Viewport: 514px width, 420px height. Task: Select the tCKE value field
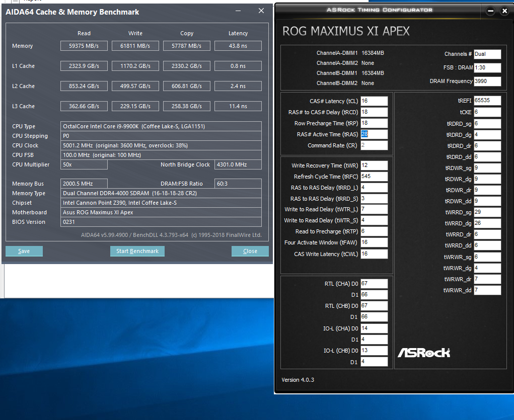(x=487, y=112)
